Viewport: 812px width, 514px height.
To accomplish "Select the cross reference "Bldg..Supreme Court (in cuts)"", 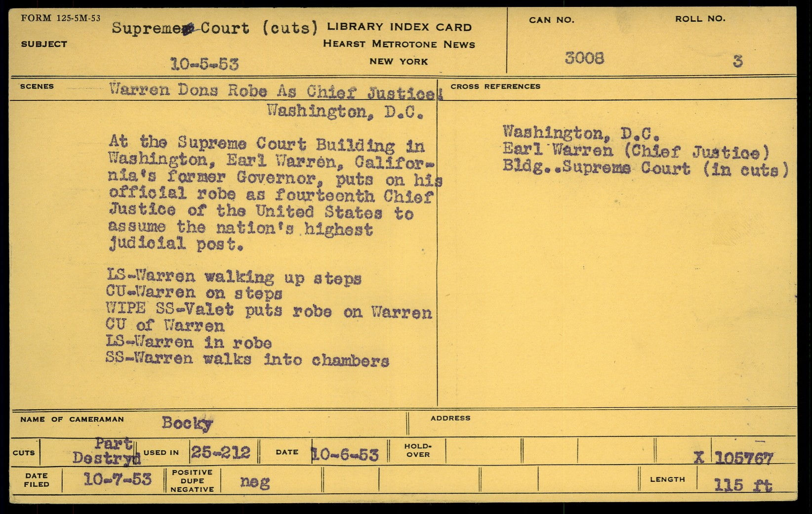I will 646,168.
